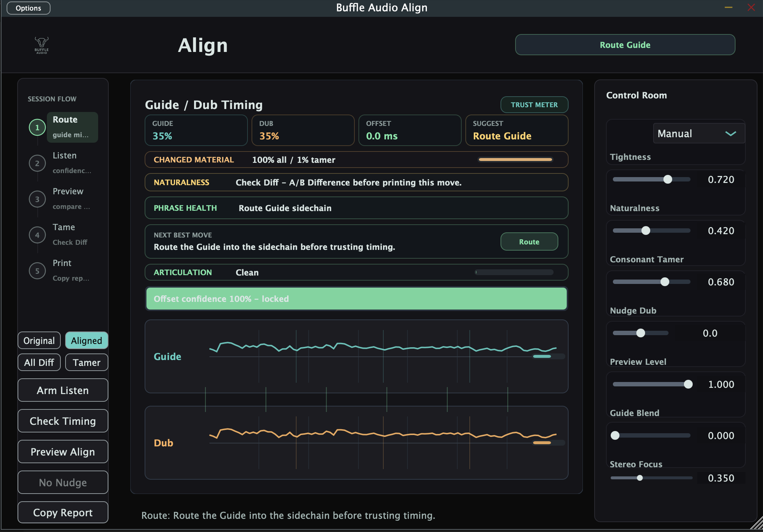Click the Articulation Clean row

click(357, 272)
